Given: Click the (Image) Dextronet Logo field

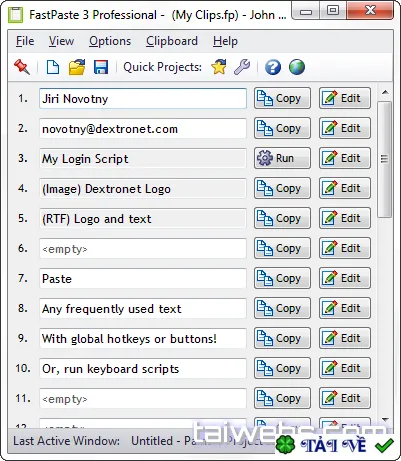Looking at the screenshot, I should point(143,189).
